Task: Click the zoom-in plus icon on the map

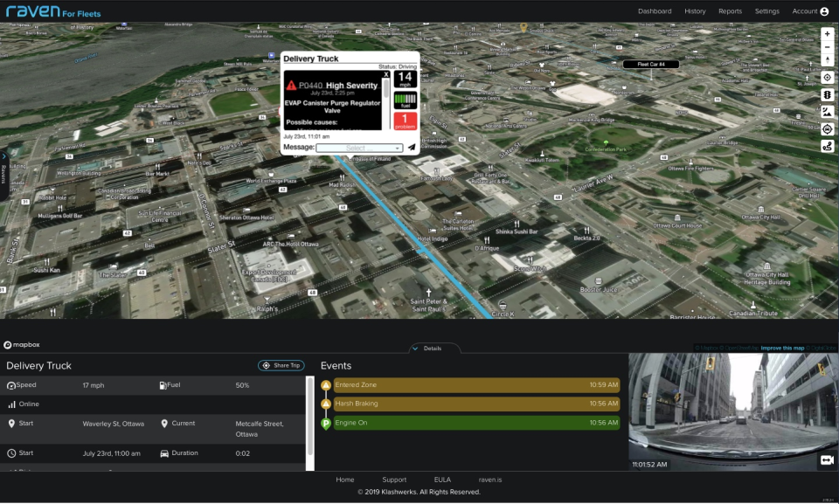Action: 827,35
